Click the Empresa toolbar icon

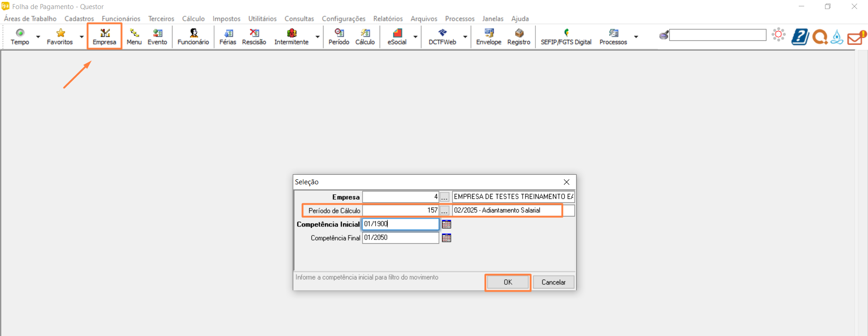coord(105,36)
